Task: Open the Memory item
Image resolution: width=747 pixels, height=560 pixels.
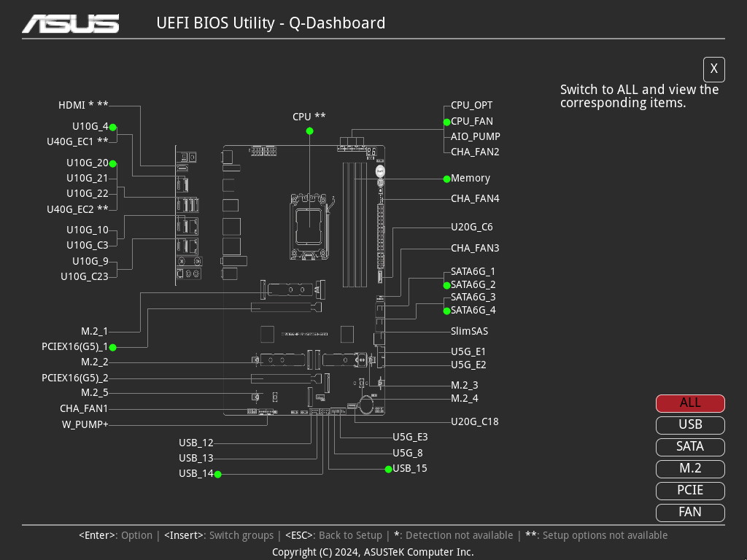Action: click(471, 178)
